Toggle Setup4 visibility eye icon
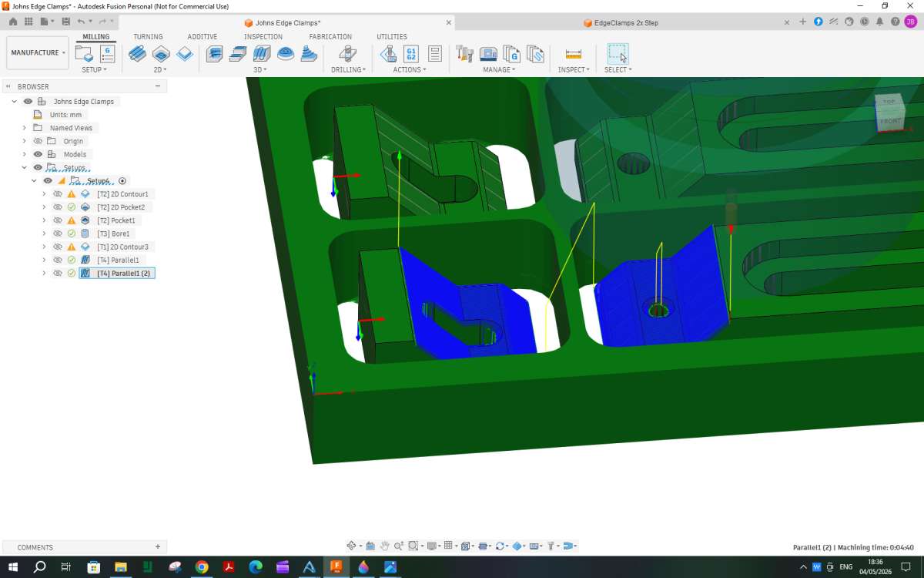Screen dimensions: 924x578 pyautogui.click(x=48, y=180)
